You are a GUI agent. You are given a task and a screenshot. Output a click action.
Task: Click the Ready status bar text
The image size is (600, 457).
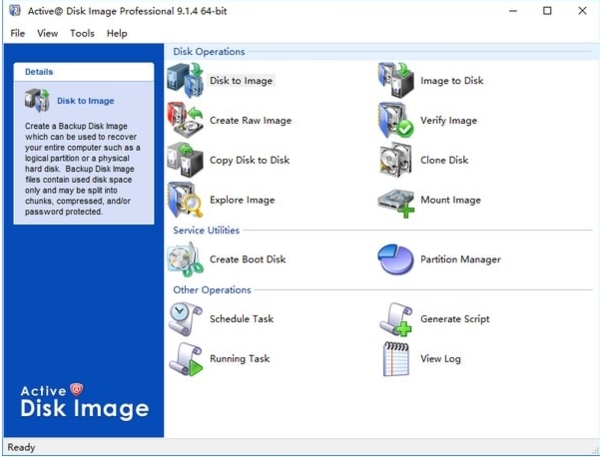tap(21, 447)
